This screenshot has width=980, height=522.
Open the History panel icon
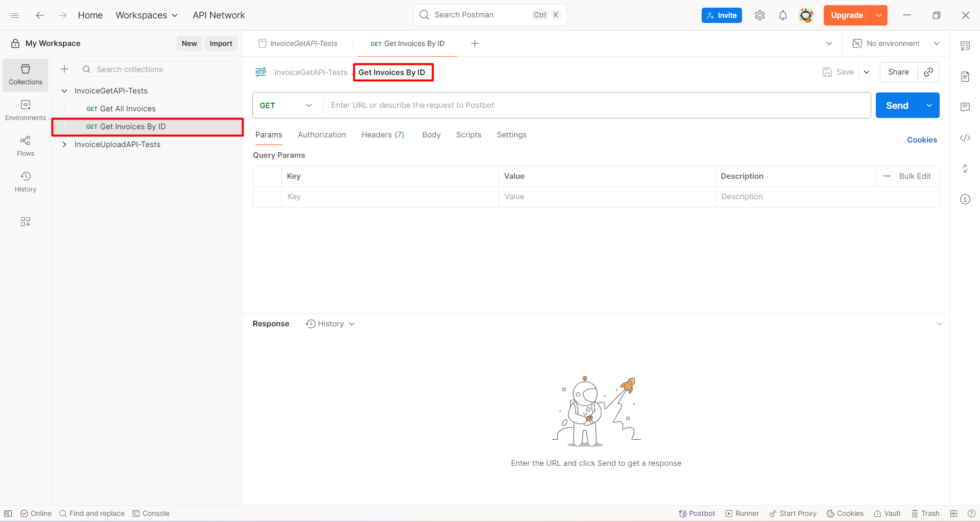tap(25, 181)
